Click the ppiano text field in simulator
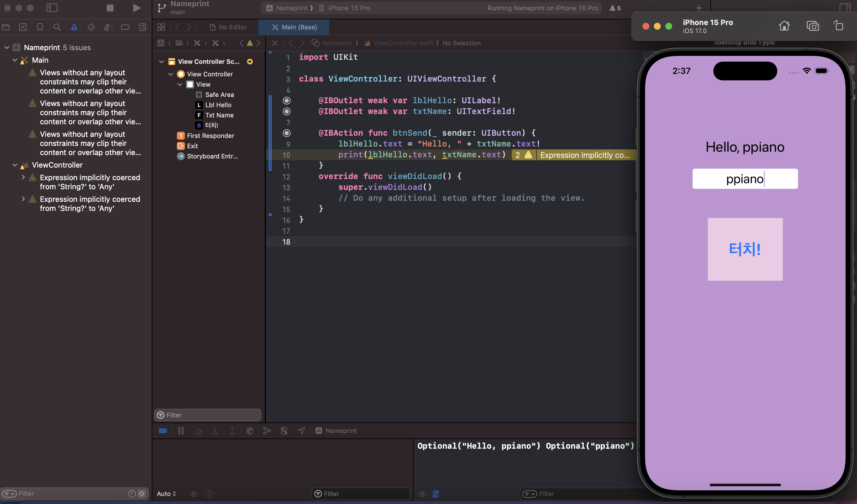This screenshot has width=857, height=504. tap(745, 179)
